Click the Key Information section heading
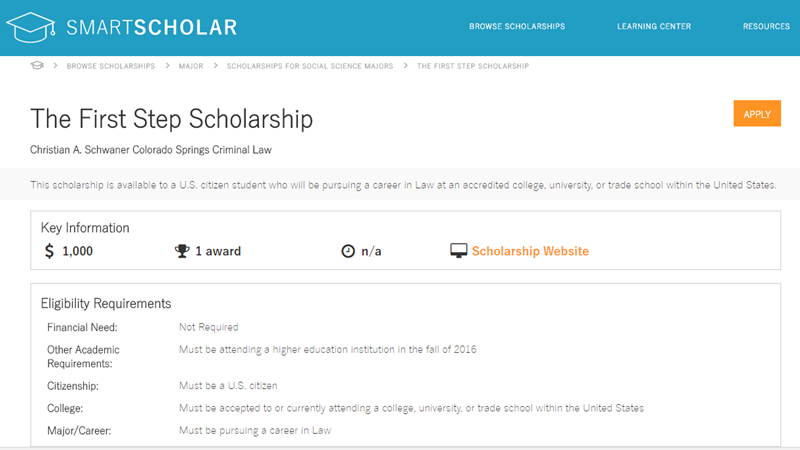Screen dimensions: 800x450 tap(85, 228)
